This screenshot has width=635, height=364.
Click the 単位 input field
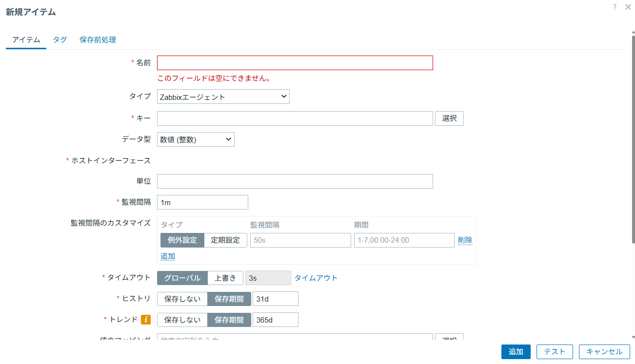pyautogui.click(x=295, y=181)
